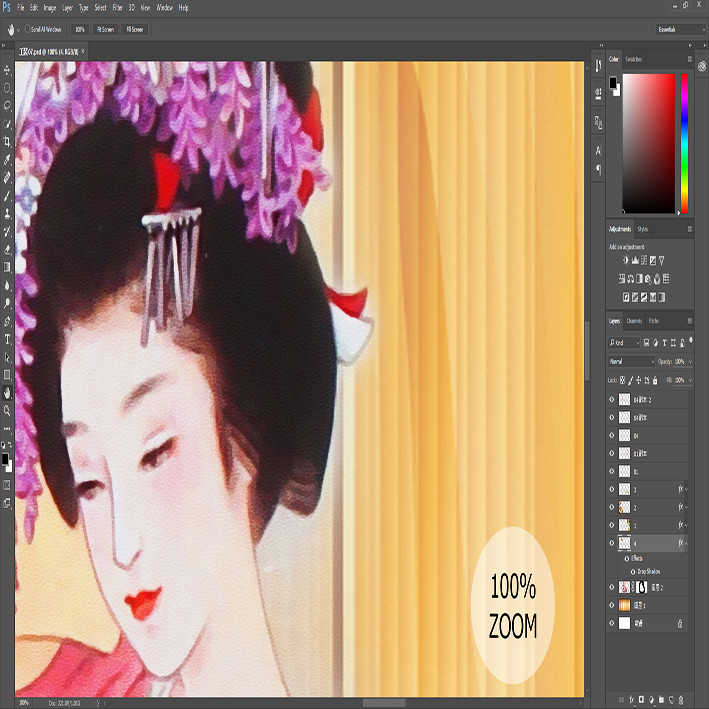Select the History Brush tool
The width and height of the screenshot is (709, 709).
[x=7, y=232]
